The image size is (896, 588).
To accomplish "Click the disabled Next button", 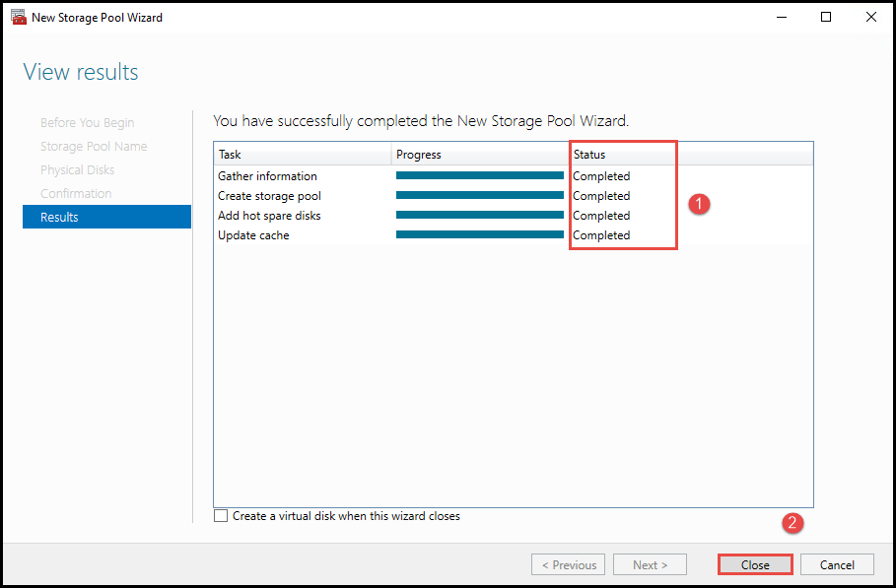I will tap(650, 564).
